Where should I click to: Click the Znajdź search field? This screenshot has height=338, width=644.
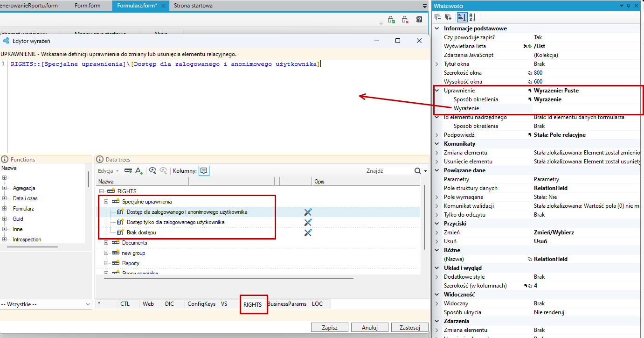point(389,171)
